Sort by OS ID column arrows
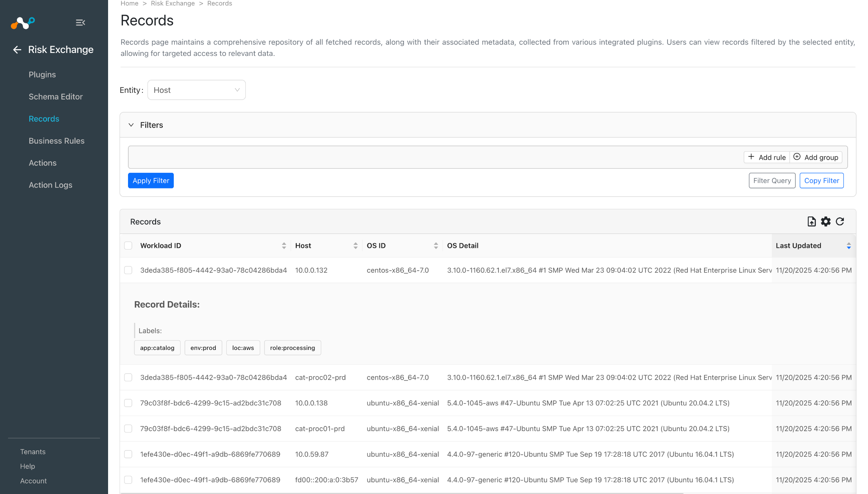Viewport: 868px width, 494px height. coord(436,246)
